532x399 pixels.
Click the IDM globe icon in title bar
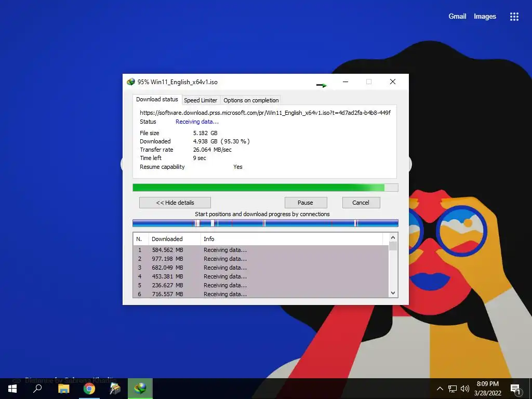coord(130,82)
